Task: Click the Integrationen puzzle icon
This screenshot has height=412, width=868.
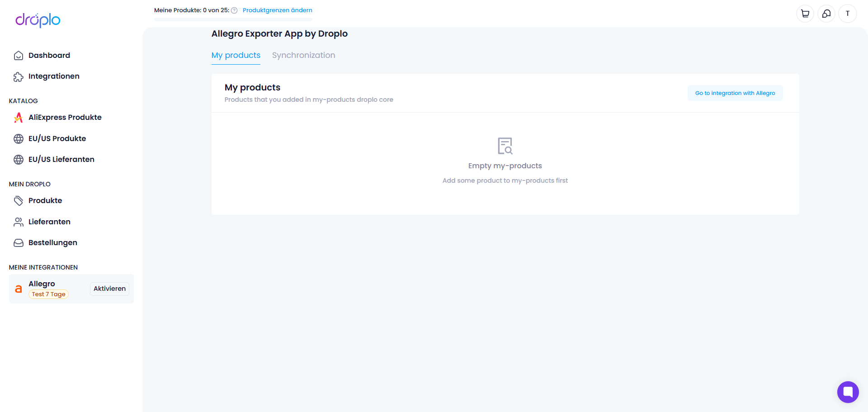Action: click(x=19, y=77)
